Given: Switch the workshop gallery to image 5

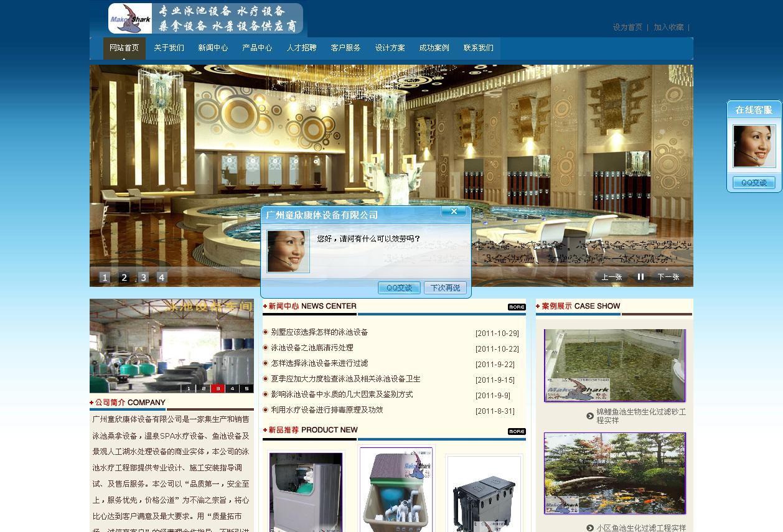Looking at the screenshot, I should pos(246,388).
